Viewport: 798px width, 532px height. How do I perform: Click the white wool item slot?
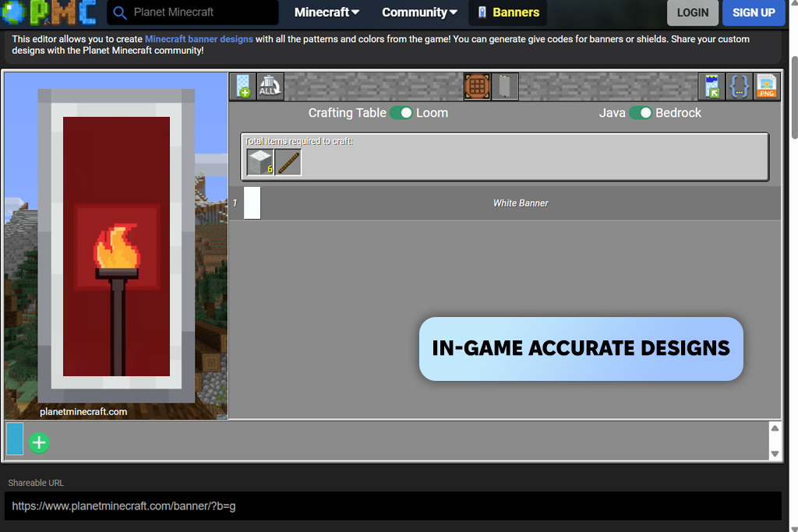[260, 162]
